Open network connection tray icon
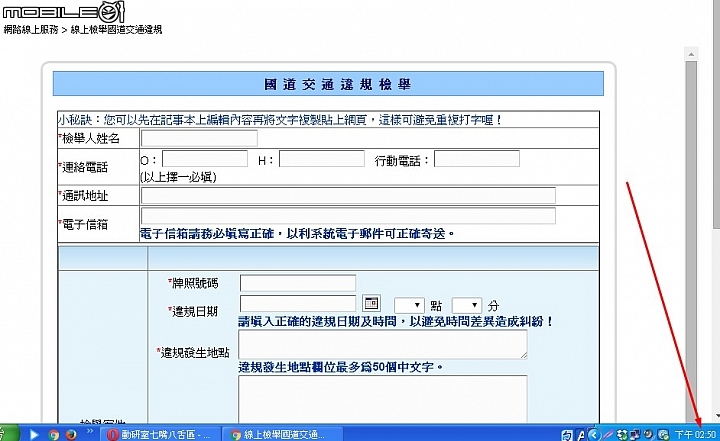The image size is (720, 441). click(636, 435)
